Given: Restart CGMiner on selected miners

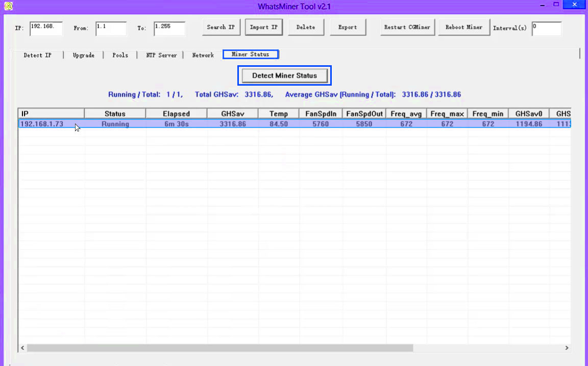Looking at the screenshot, I should [407, 28].
